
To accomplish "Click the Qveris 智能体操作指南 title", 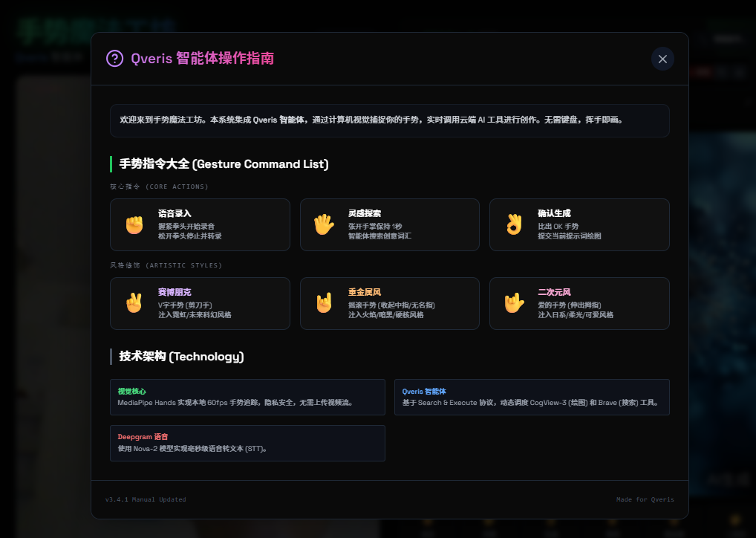I will [203, 59].
